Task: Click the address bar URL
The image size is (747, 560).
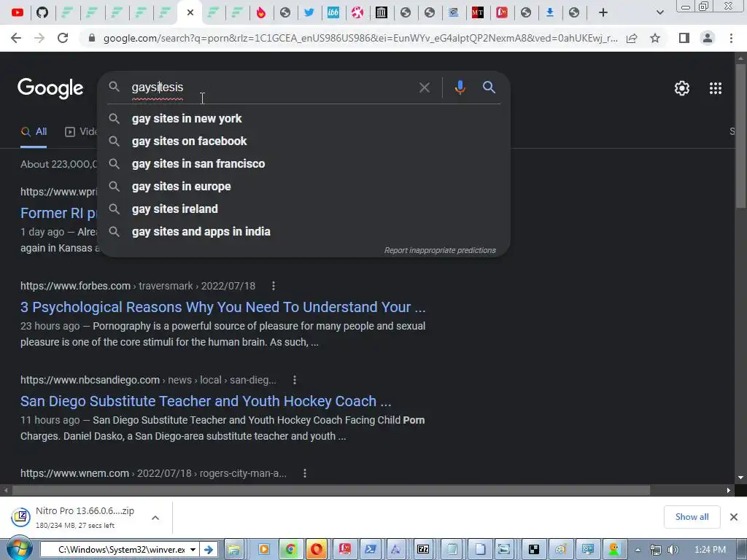Action: point(360,38)
